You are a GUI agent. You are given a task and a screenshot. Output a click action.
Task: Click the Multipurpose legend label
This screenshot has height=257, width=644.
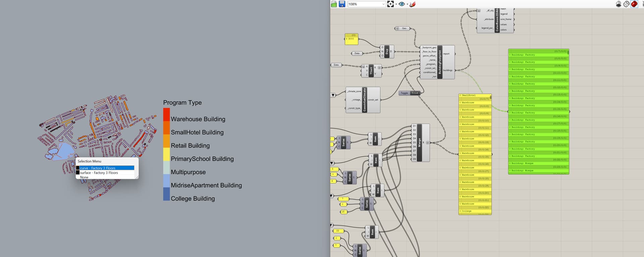[x=188, y=172]
